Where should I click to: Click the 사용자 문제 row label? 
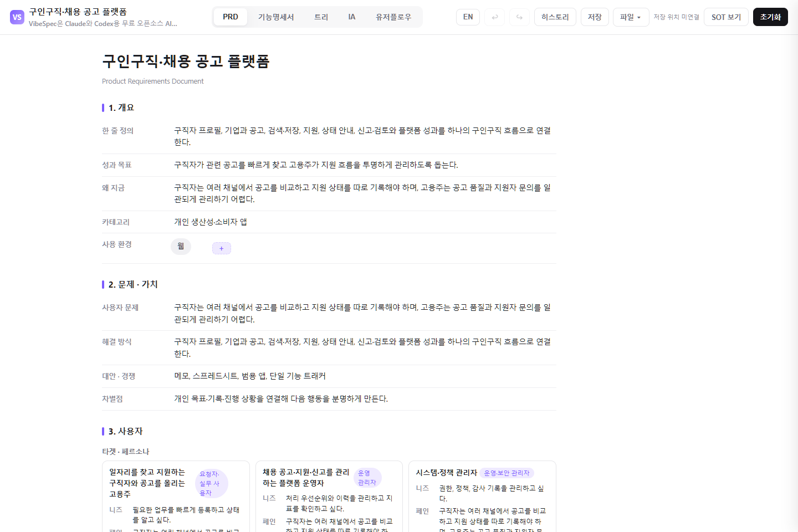tap(120, 308)
